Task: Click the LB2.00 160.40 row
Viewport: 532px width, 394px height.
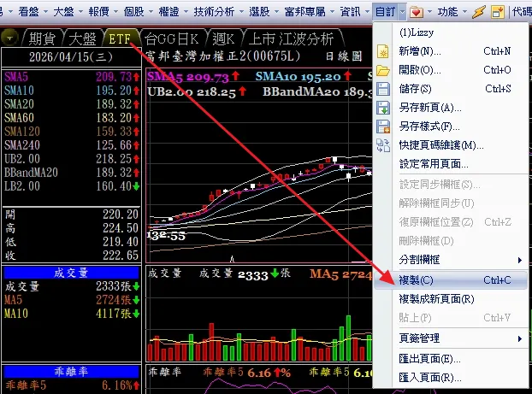Action: click(72, 186)
